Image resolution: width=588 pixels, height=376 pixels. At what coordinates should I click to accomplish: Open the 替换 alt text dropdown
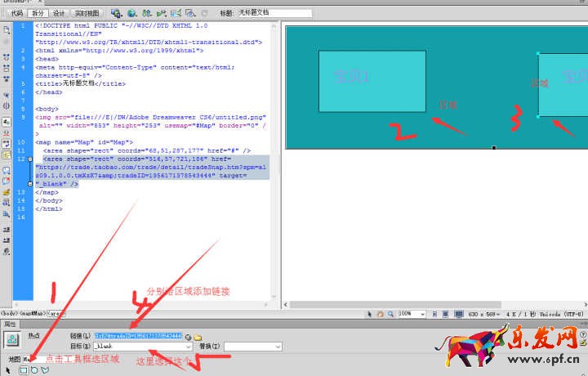click(x=277, y=347)
